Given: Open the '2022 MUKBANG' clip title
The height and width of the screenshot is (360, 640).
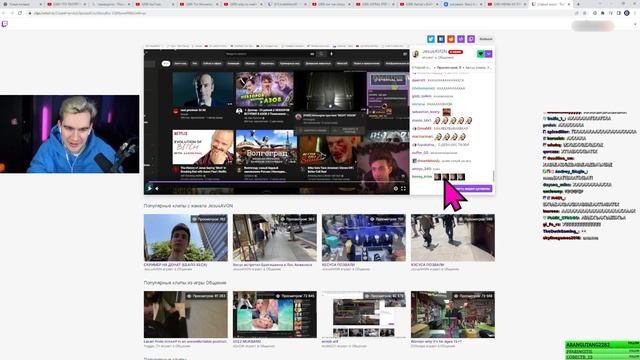Looking at the screenshot, I should 247,342.
